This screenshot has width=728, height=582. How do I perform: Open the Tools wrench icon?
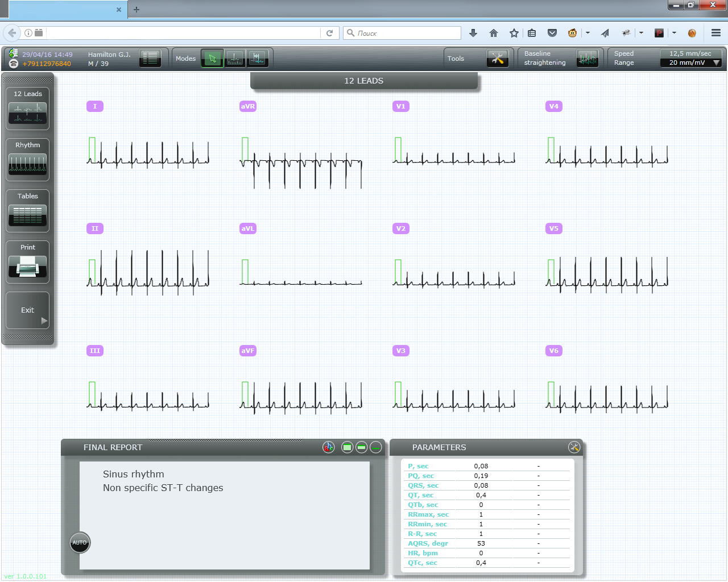pos(498,58)
